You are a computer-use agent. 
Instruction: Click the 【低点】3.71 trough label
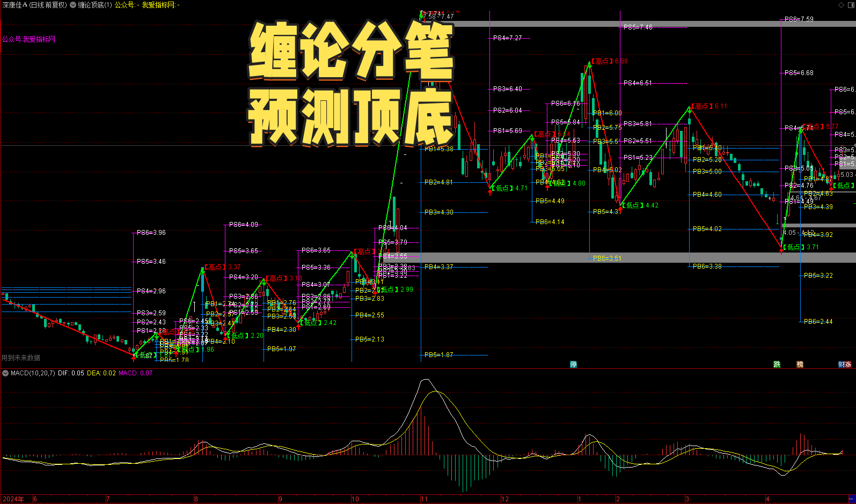point(801,247)
